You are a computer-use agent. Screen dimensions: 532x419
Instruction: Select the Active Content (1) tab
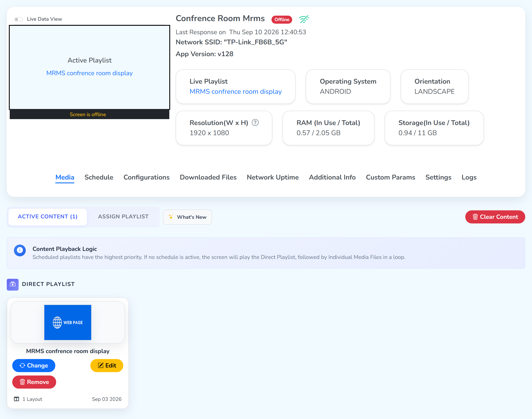(47, 217)
